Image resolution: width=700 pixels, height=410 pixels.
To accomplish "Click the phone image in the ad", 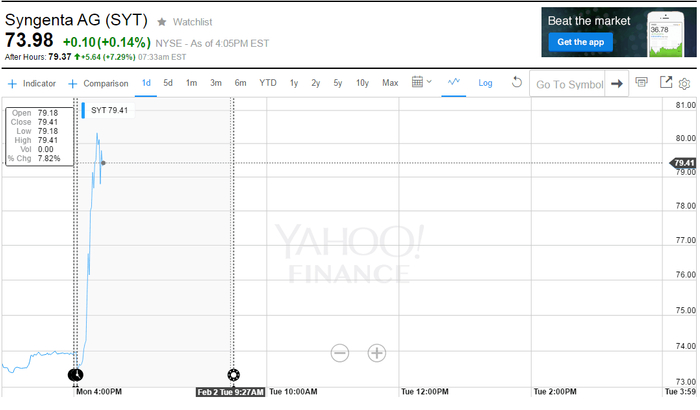I will 666,34.
